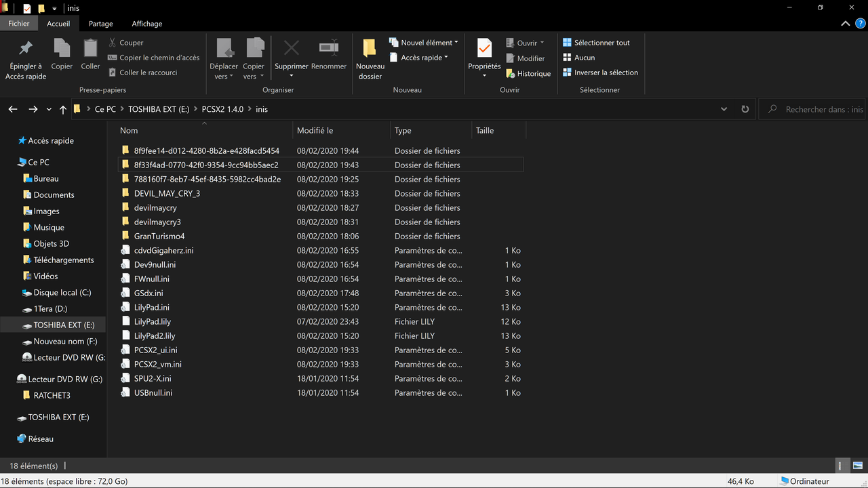The height and width of the screenshot is (488, 868).
Task: Expand the Ouvrir dropdown arrow
Action: (x=542, y=43)
